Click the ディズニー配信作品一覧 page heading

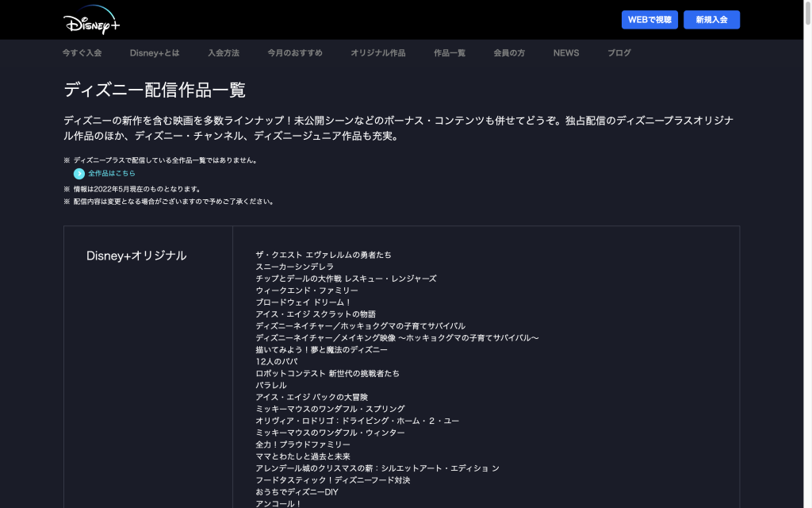pos(155,90)
